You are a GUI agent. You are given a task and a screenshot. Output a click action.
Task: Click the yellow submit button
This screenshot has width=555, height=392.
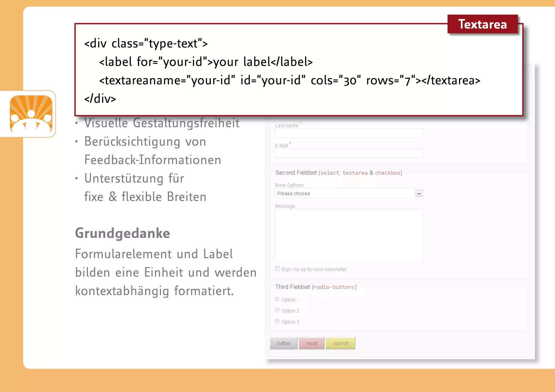coord(340,343)
